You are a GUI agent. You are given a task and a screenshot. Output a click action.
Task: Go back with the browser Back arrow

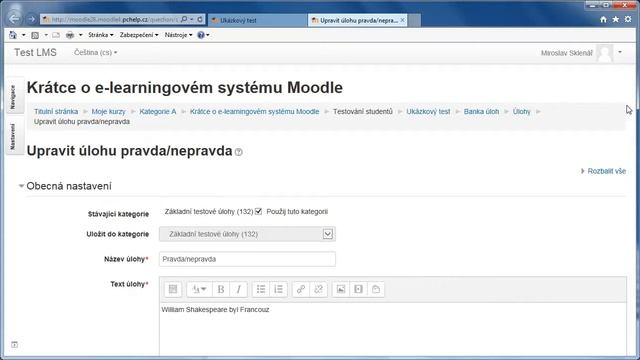14,19
